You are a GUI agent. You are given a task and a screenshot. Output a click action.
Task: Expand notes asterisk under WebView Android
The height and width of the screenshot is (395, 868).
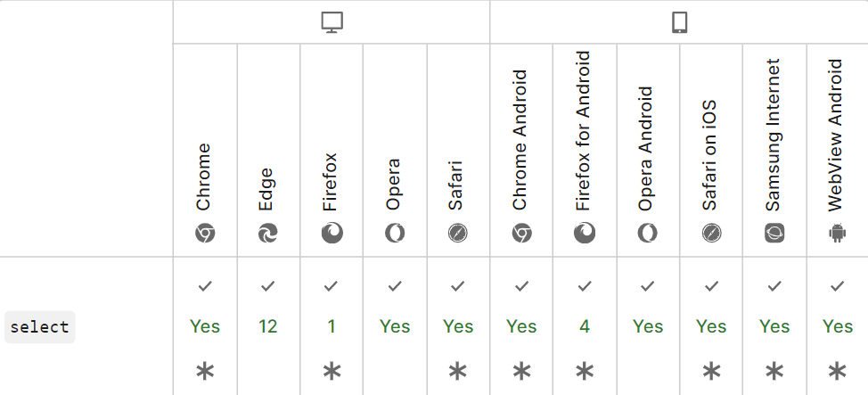(x=837, y=372)
